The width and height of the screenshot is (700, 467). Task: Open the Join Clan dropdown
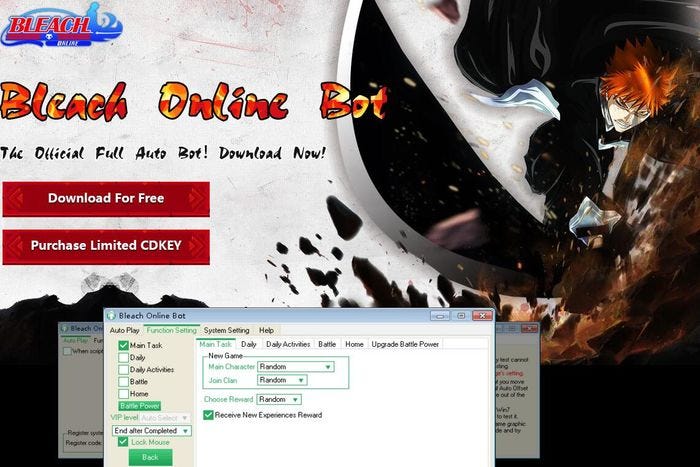[x=282, y=380]
